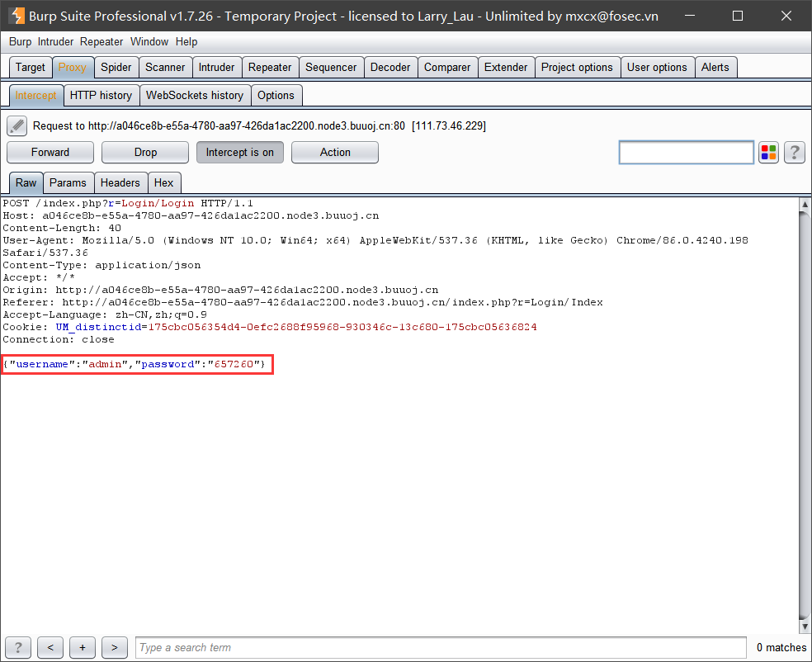This screenshot has height=662, width=812.
Task: Drop the intercepted request
Action: coord(145,152)
